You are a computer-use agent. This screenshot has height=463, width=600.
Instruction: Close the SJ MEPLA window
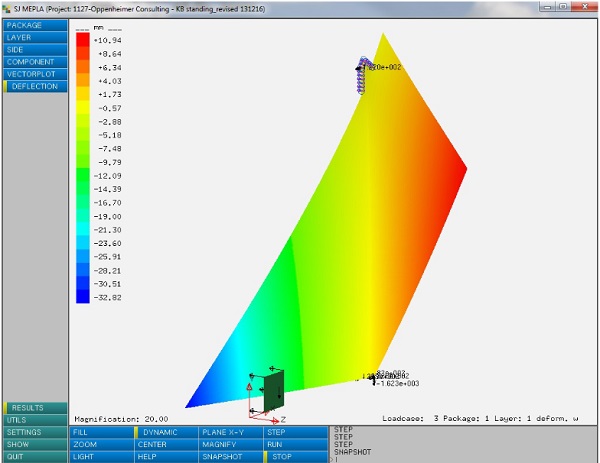click(x=584, y=7)
